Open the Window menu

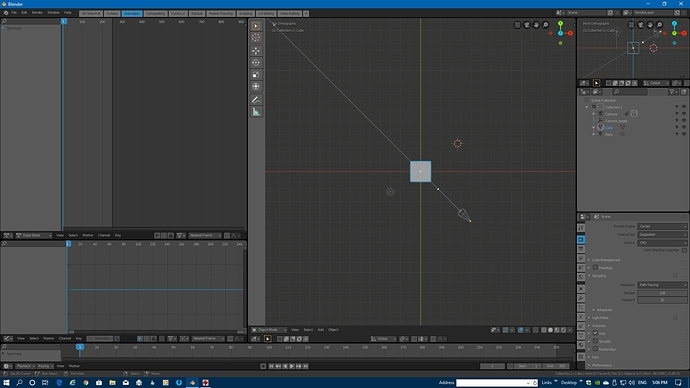coord(53,13)
